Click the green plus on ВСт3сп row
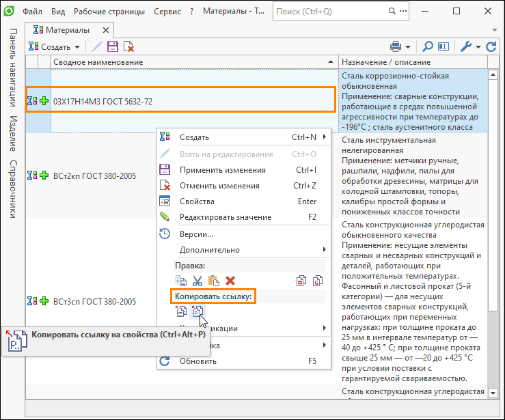The width and height of the screenshot is (505, 420). [x=44, y=301]
